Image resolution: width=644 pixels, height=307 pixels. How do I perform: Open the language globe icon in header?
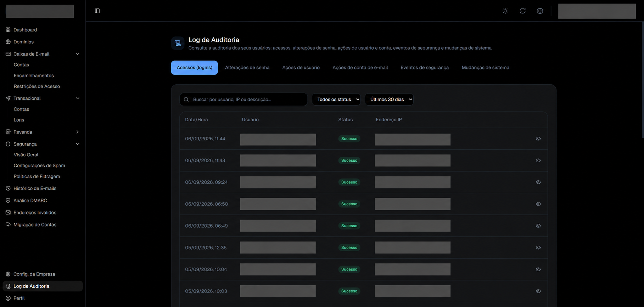(x=540, y=11)
